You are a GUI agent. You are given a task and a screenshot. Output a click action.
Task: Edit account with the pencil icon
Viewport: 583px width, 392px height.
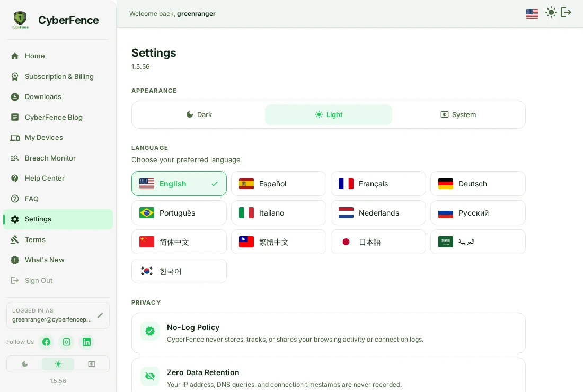(x=100, y=315)
